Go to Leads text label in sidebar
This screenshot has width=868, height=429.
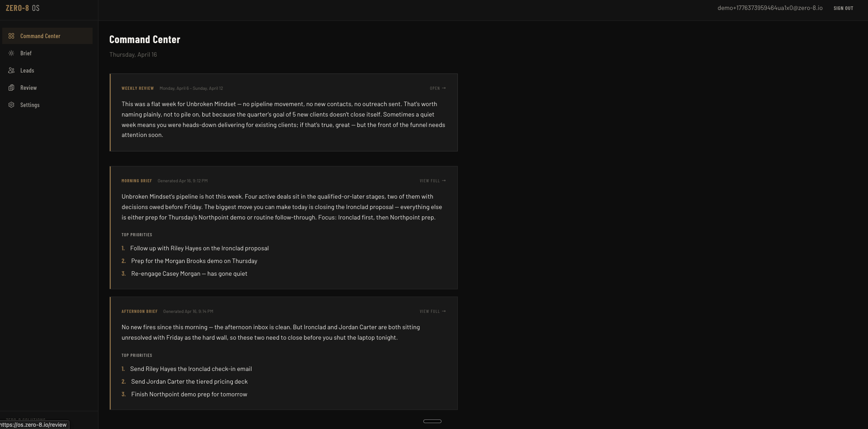27,70
